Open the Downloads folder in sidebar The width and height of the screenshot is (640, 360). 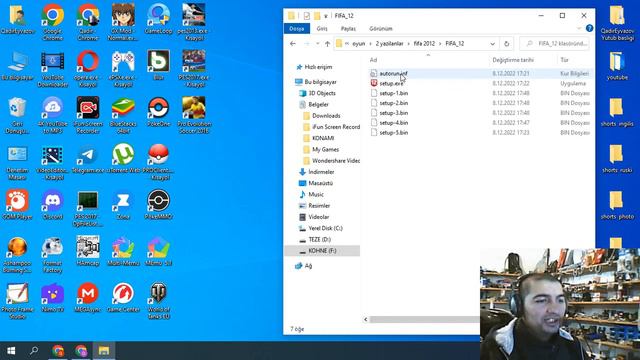(326, 116)
